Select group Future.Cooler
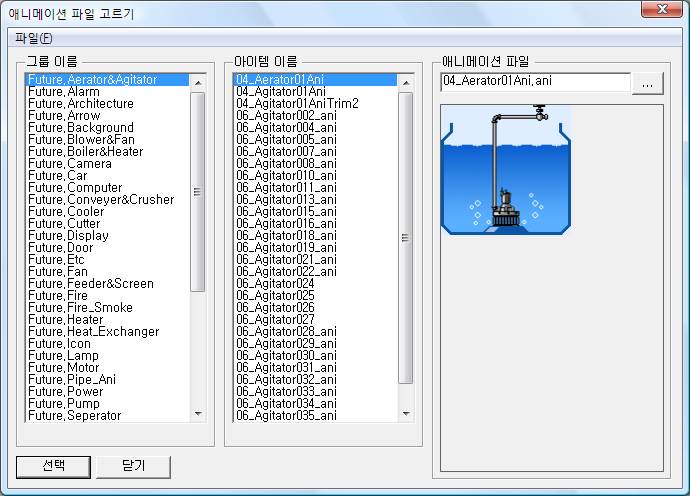 point(108,212)
